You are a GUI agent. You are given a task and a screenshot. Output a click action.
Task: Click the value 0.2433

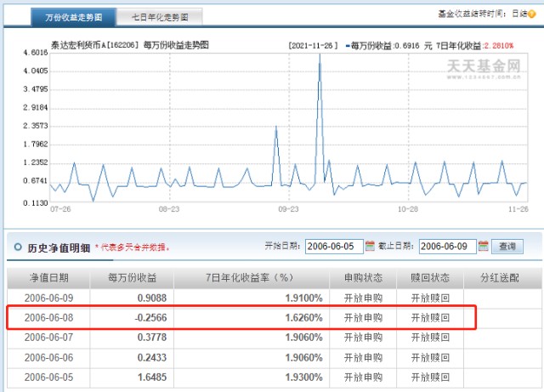click(152, 358)
